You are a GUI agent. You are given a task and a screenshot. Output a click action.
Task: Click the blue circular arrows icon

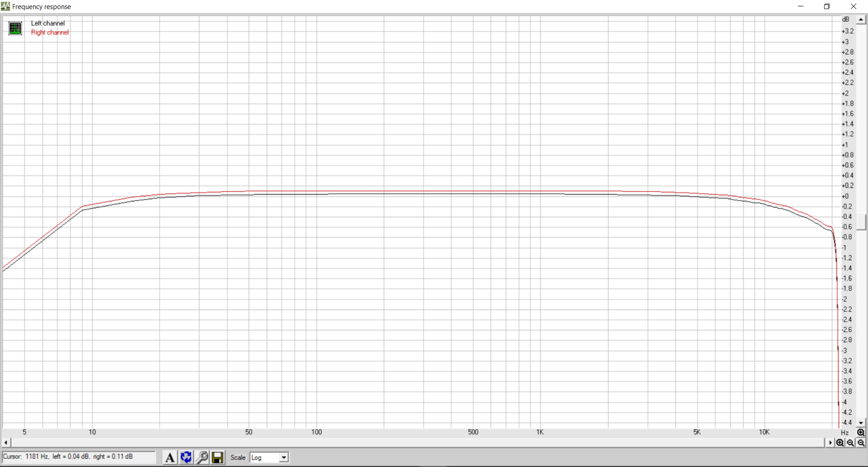coord(186,458)
